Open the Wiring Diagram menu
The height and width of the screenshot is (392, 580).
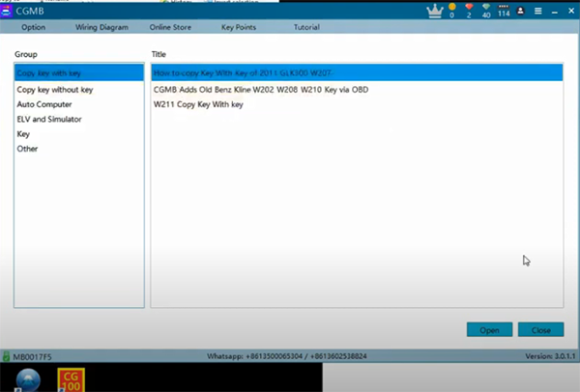(x=101, y=27)
